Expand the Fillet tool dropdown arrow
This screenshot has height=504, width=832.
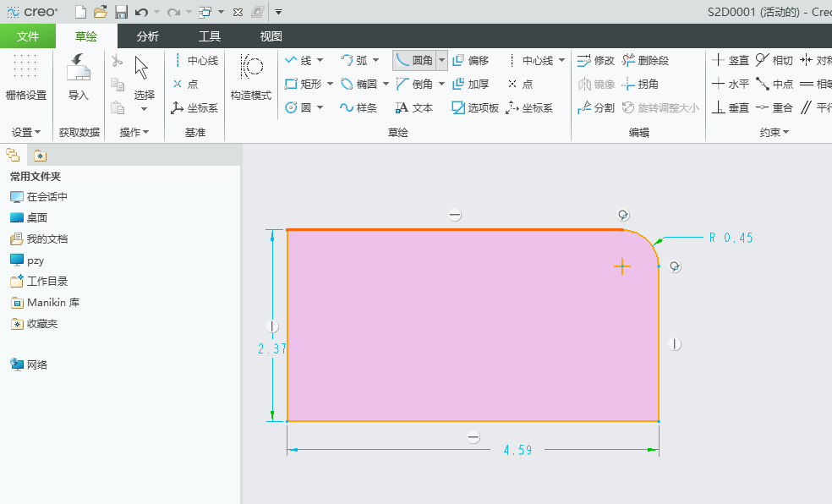pos(441,61)
